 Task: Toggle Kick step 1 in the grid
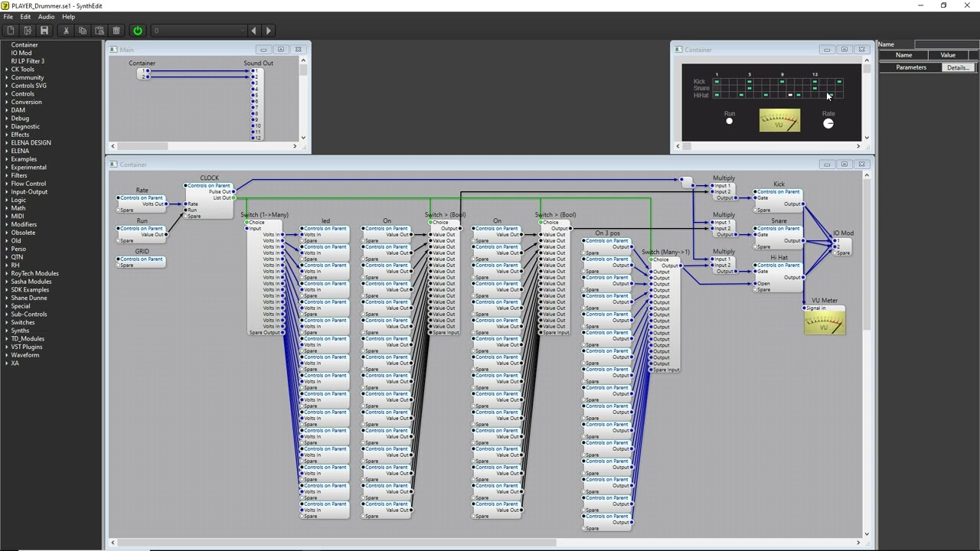tap(717, 82)
